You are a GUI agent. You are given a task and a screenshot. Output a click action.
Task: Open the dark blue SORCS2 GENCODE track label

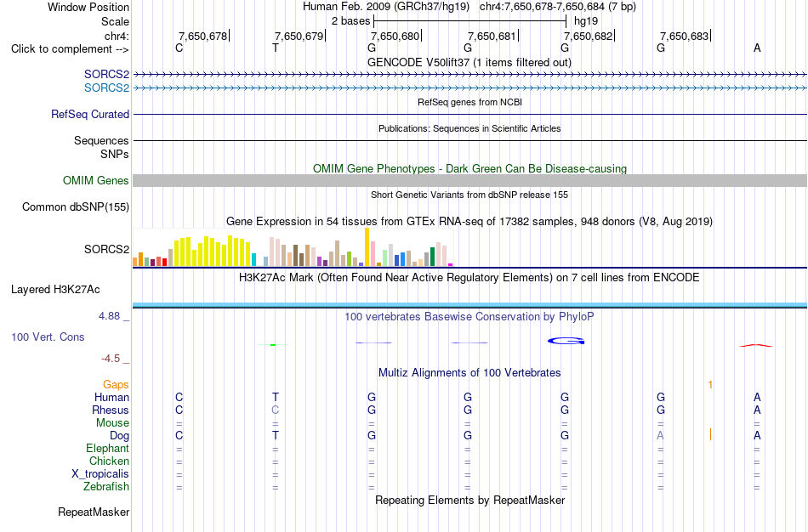[106, 74]
